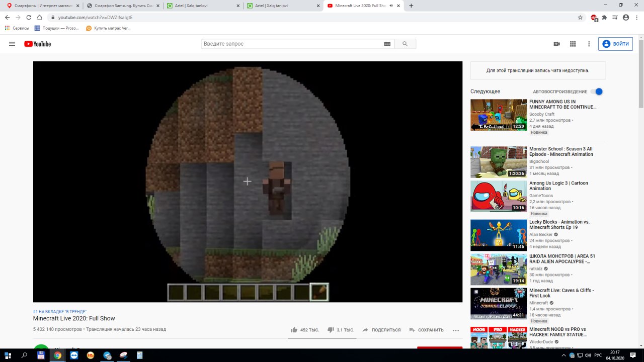The width and height of the screenshot is (644, 362).
Task: Open more actions ellipsis under video
Action: [x=456, y=330]
